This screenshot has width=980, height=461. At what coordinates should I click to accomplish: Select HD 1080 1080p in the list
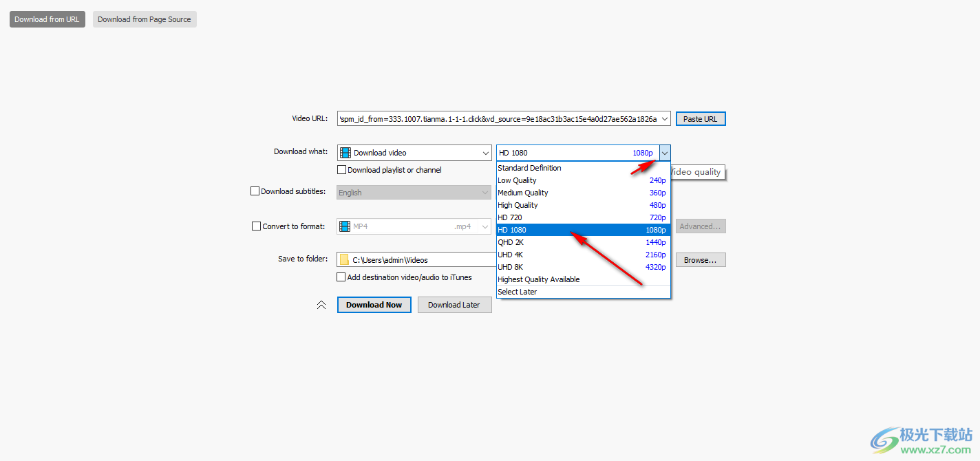tap(583, 230)
